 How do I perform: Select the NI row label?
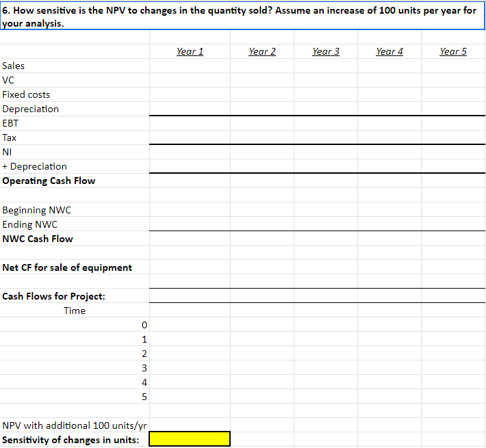[7, 152]
